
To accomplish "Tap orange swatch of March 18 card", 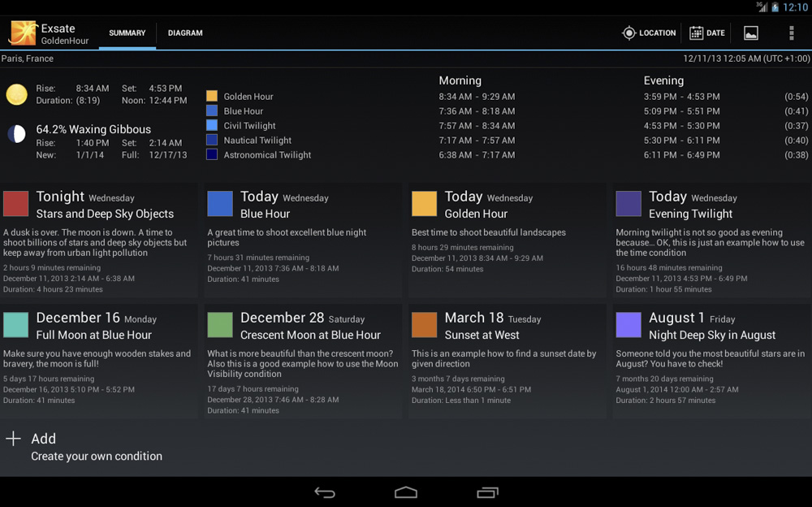I will tap(424, 324).
